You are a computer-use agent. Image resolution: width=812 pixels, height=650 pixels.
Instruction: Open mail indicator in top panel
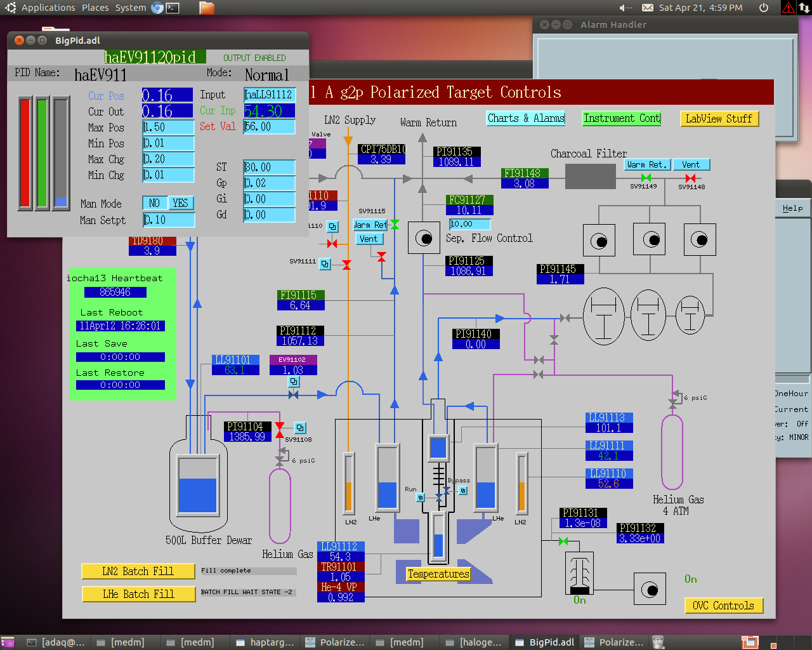(648, 8)
